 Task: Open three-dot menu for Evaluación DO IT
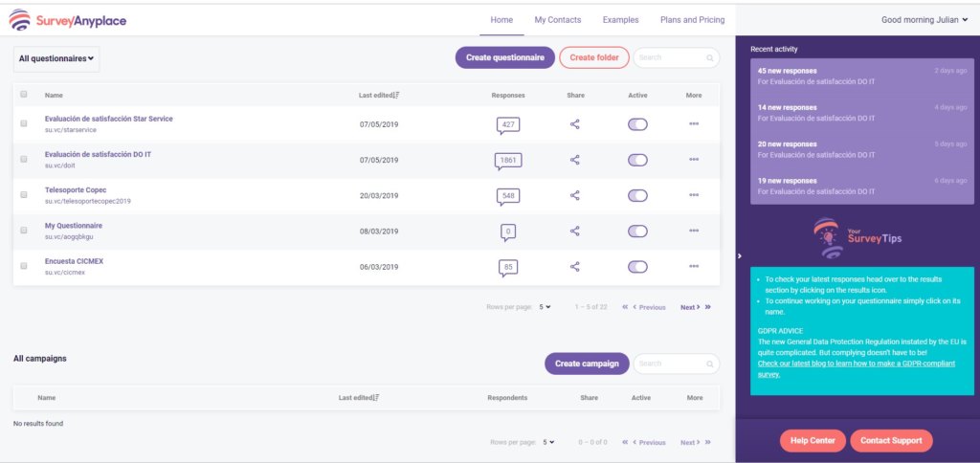click(x=694, y=160)
